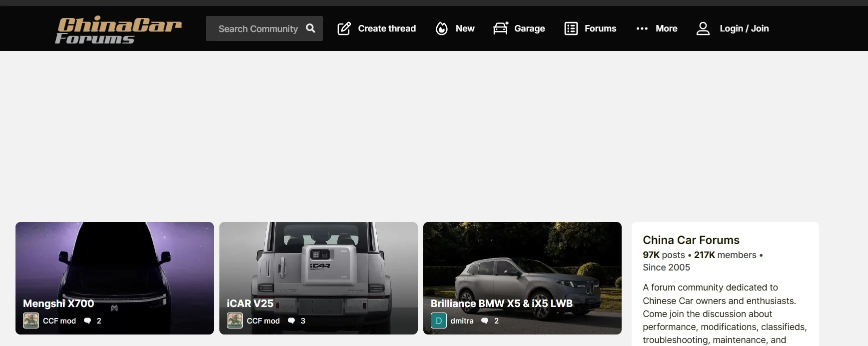This screenshot has height=346, width=868.
Task: Click the Forums list icon
Action: 571,28
